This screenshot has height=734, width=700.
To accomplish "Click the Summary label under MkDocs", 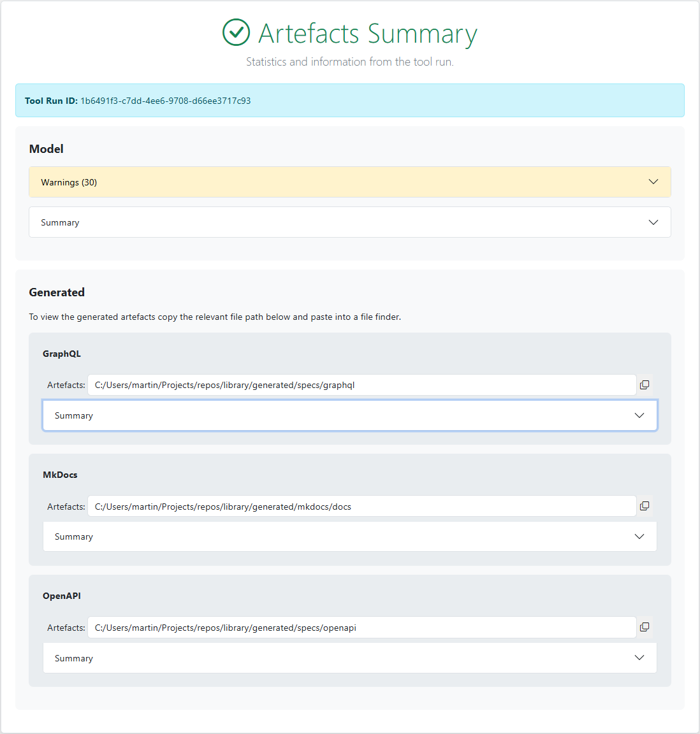I will [74, 536].
